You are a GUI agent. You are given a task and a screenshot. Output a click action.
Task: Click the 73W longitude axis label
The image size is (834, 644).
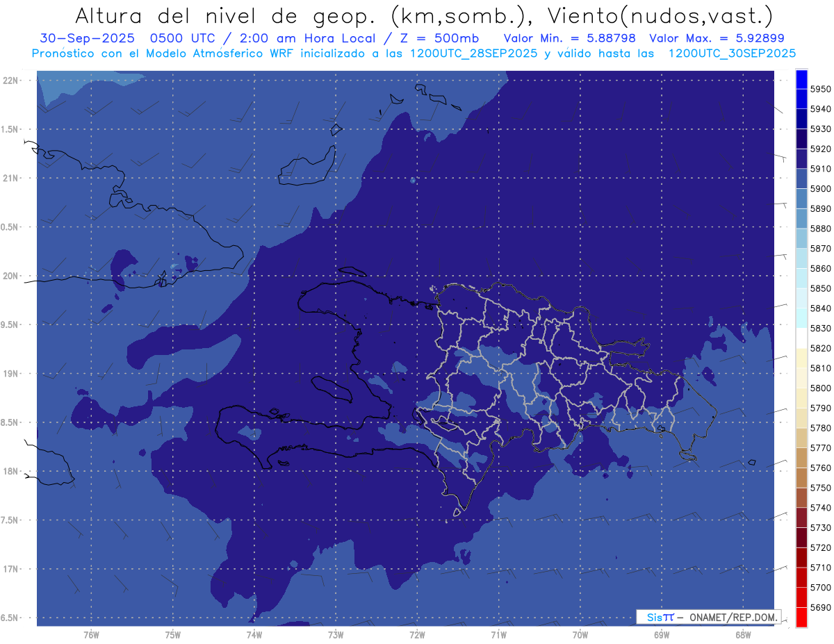336,634
